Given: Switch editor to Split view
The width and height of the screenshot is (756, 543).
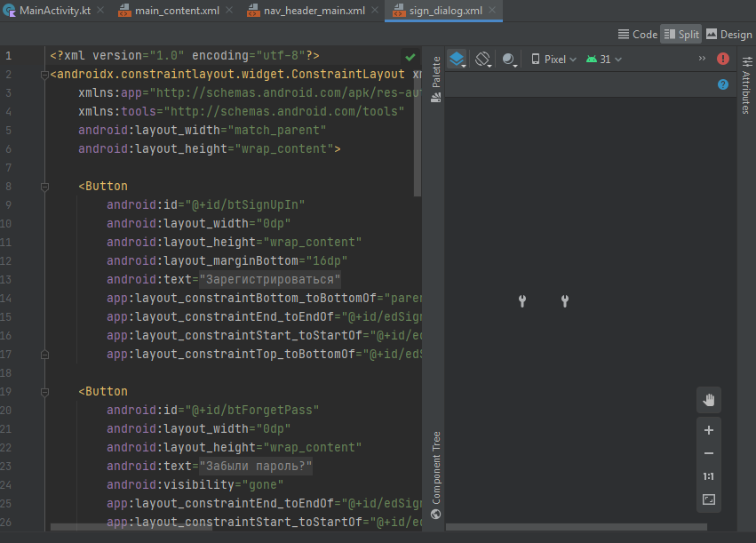Looking at the screenshot, I should (x=680, y=35).
